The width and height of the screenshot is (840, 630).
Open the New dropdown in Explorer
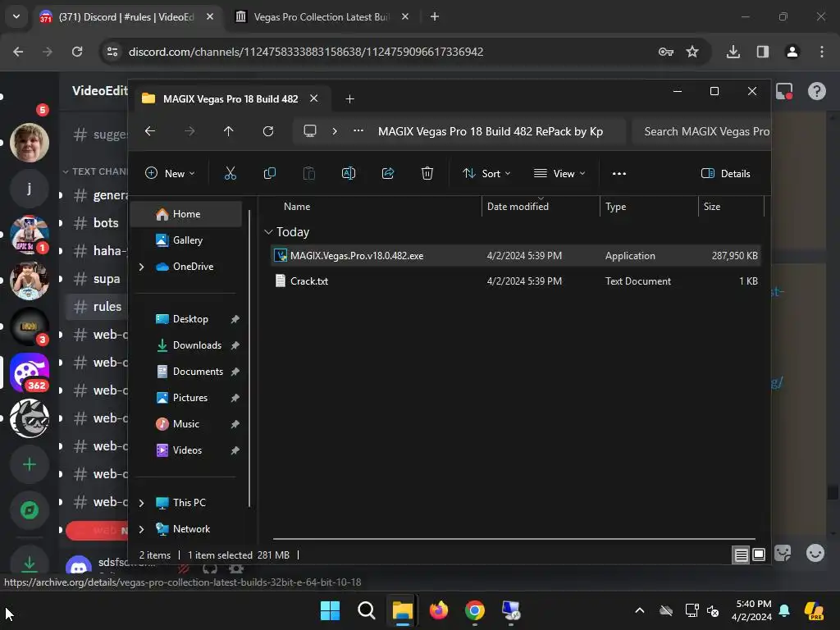point(170,173)
